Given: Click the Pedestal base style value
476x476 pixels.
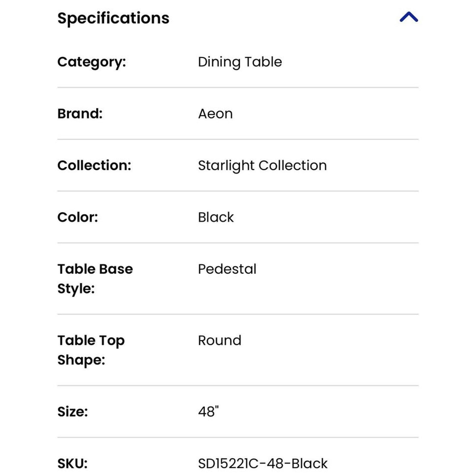Looking at the screenshot, I should pyautogui.click(x=227, y=269).
